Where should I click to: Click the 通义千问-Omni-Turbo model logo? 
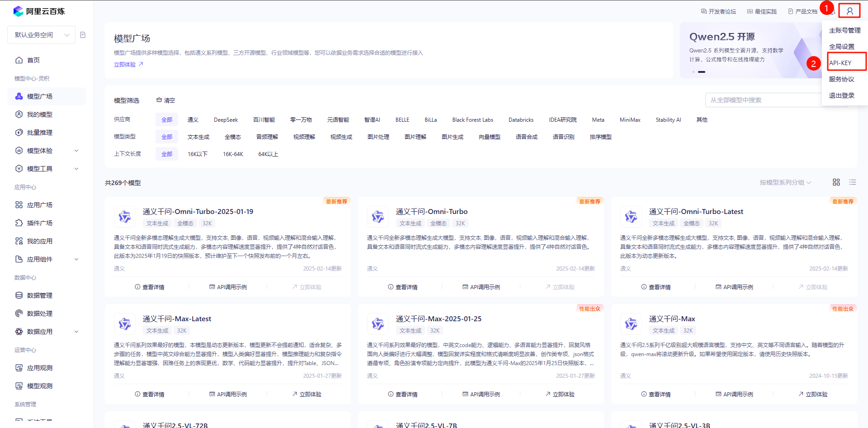point(378,217)
